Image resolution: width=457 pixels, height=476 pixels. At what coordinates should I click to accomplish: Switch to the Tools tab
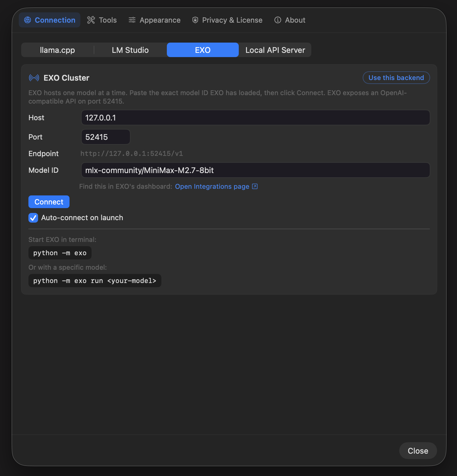(102, 20)
